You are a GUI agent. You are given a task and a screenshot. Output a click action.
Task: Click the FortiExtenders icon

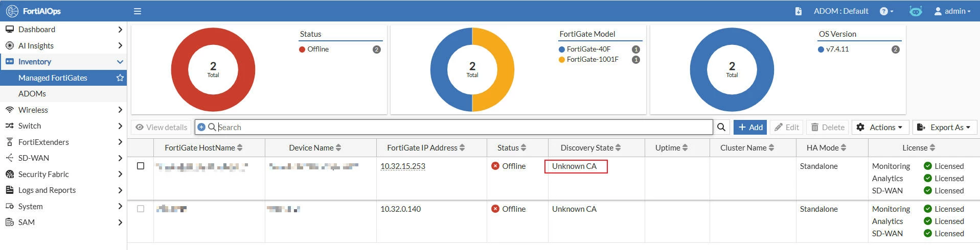[9, 142]
